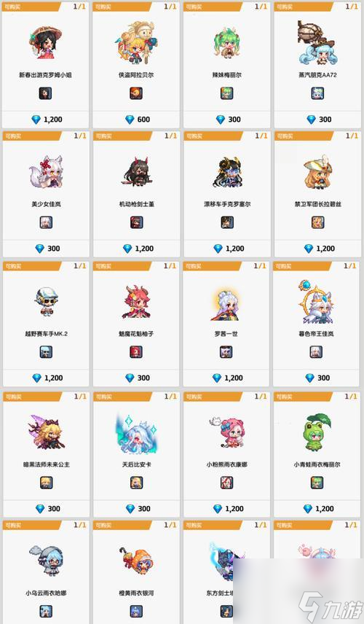Select the 蒸汽朋克AA72 small hero icon
This screenshot has width=364, height=624.
click(x=317, y=93)
